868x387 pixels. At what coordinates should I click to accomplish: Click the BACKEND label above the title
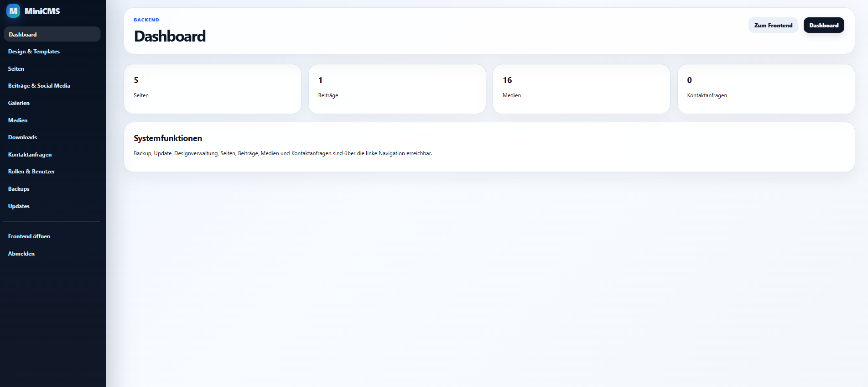coord(146,20)
